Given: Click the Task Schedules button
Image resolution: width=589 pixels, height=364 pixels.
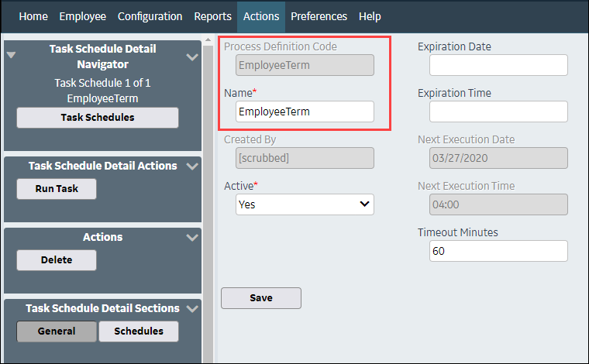Looking at the screenshot, I should (x=98, y=118).
